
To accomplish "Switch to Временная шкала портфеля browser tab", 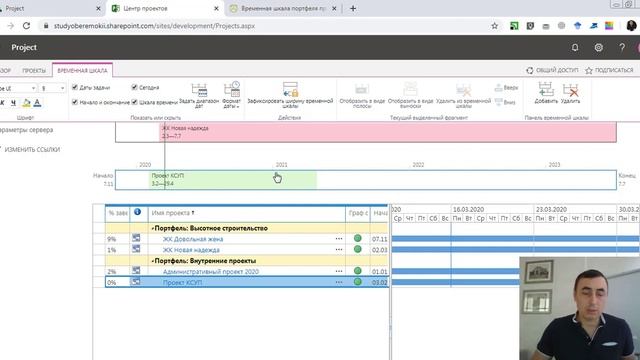I will (282, 9).
